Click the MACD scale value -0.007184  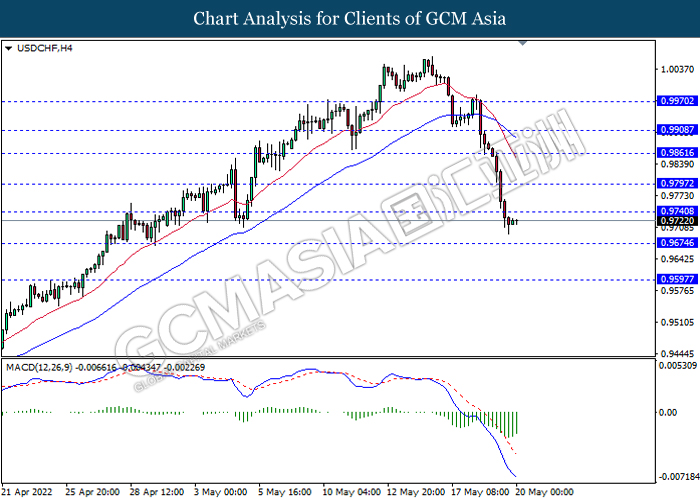click(x=679, y=477)
